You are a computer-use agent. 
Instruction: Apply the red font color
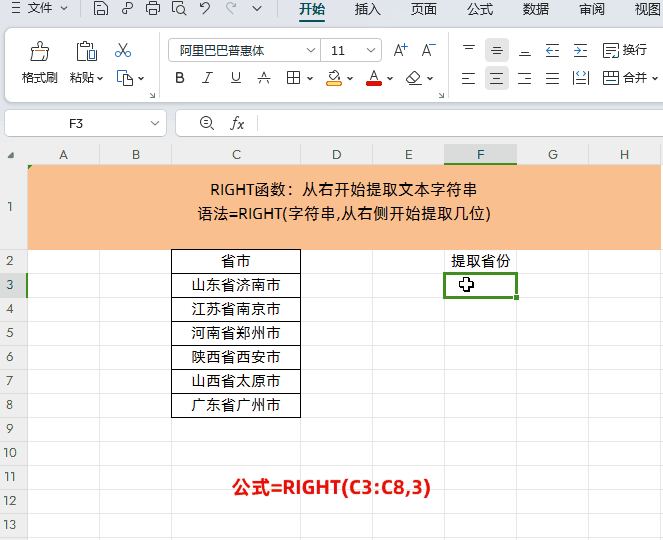[x=374, y=78]
